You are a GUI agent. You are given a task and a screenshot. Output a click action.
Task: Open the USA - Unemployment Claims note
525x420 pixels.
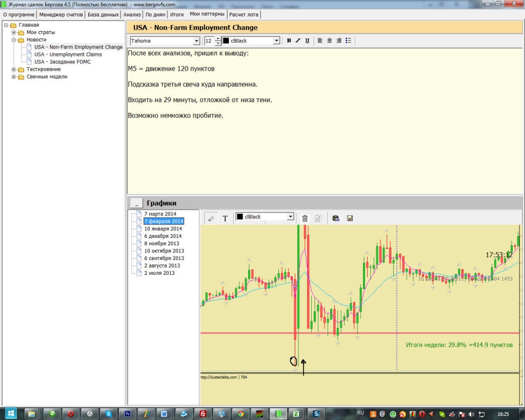tap(68, 54)
